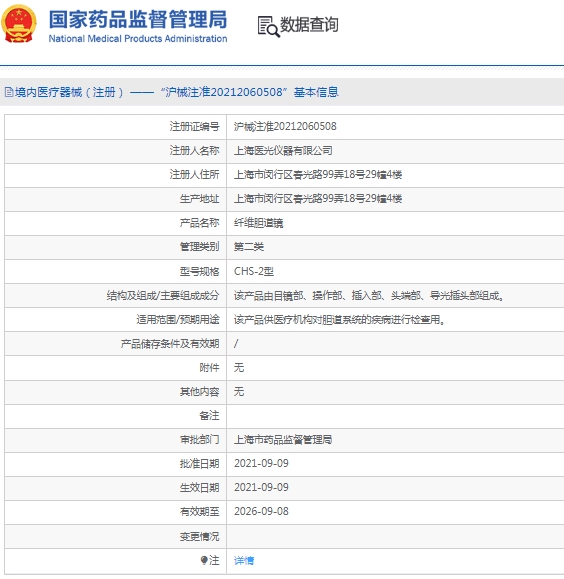Click the 有效期至 row label
Image resolution: width=564 pixels, height=579 pixels.
[199, 512]
